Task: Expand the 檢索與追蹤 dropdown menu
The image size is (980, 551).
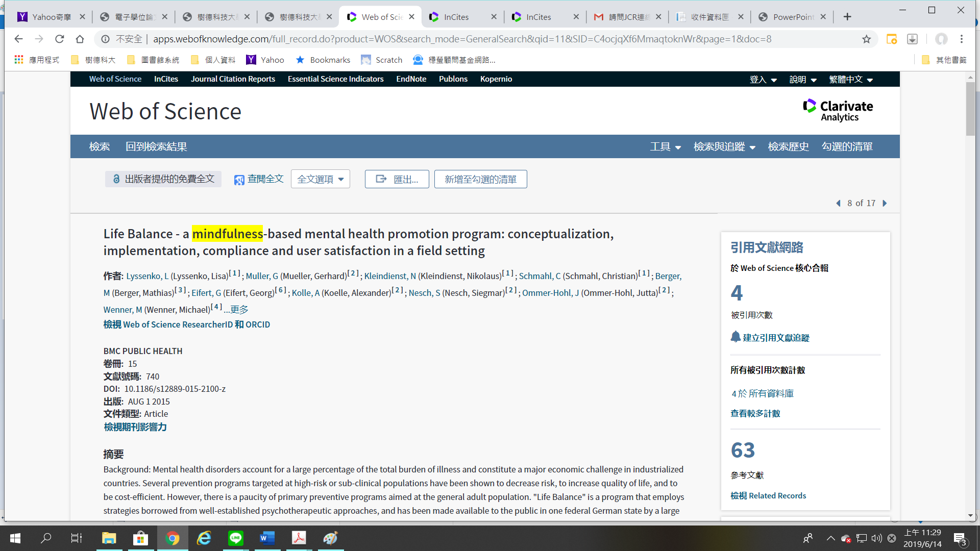Action: pyautogui.click(x=724, y=147)
